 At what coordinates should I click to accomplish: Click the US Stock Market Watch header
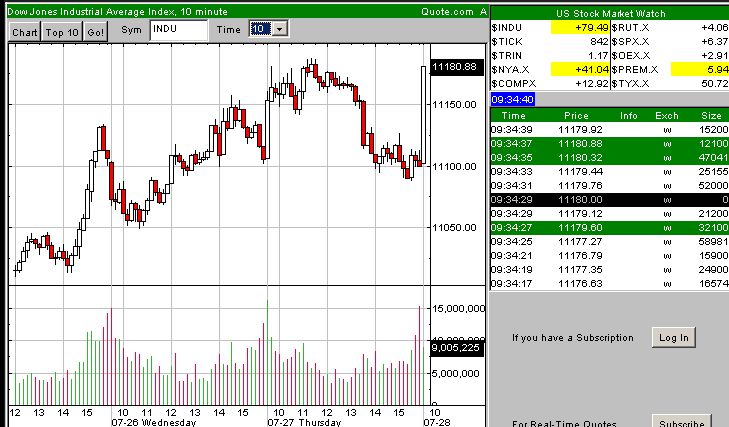610,13
